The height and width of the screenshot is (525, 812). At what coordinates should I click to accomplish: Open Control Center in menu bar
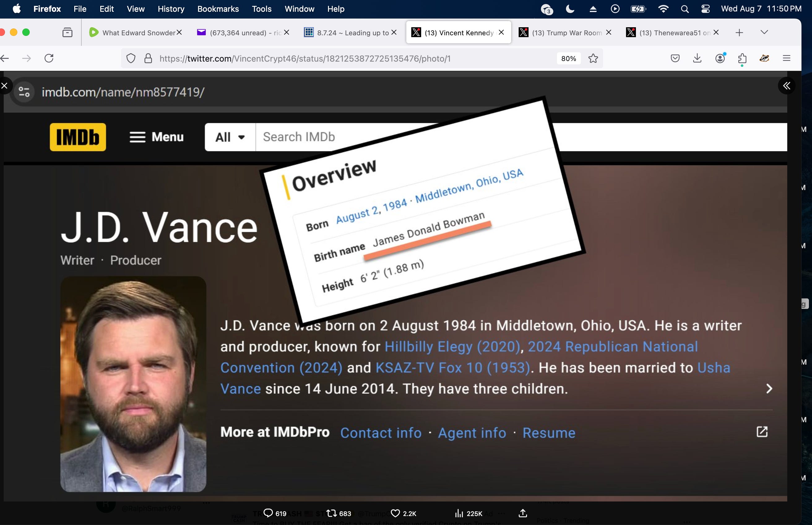(705, 9)
